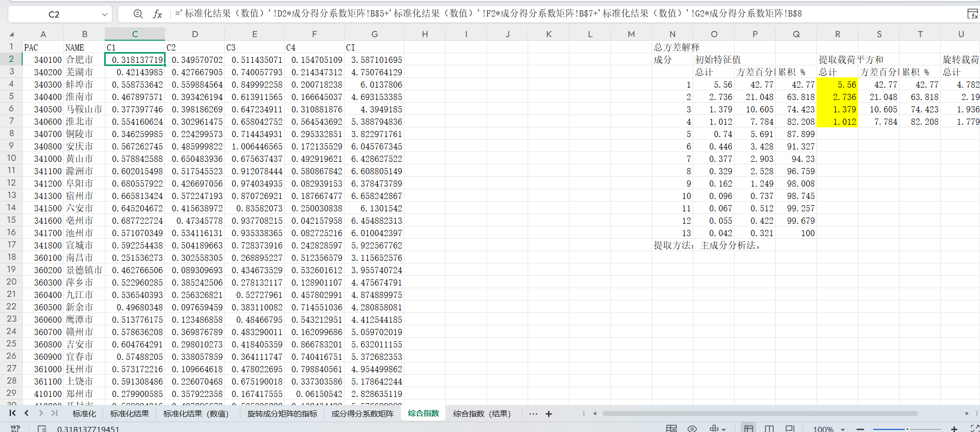Switch to the 标准化结果 sheet tab
Image resolution: width=980 pixels, height=432 pixels.
tap(129, 413)
